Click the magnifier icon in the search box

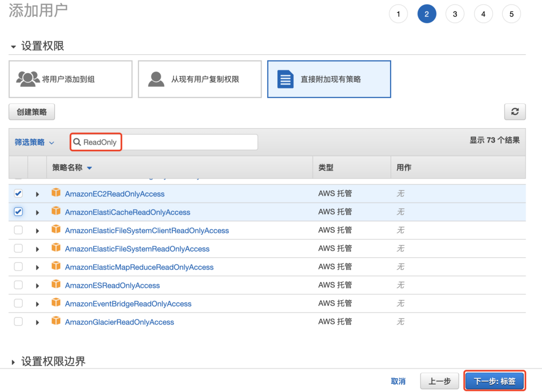pyautogui.click(x=77, y=142)
